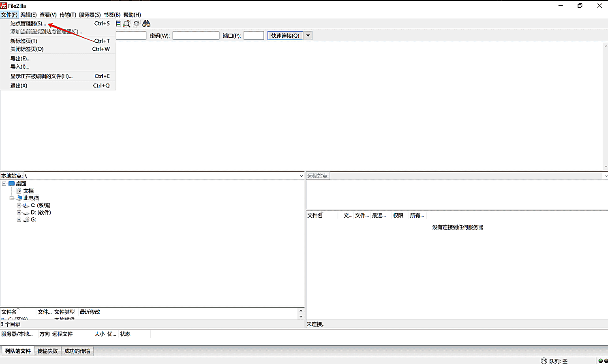The width and height of the screenshot is (608, 364).
Task: Click the desktop icon in local tree
Action: pyautogui.click(x=11, y=184)
